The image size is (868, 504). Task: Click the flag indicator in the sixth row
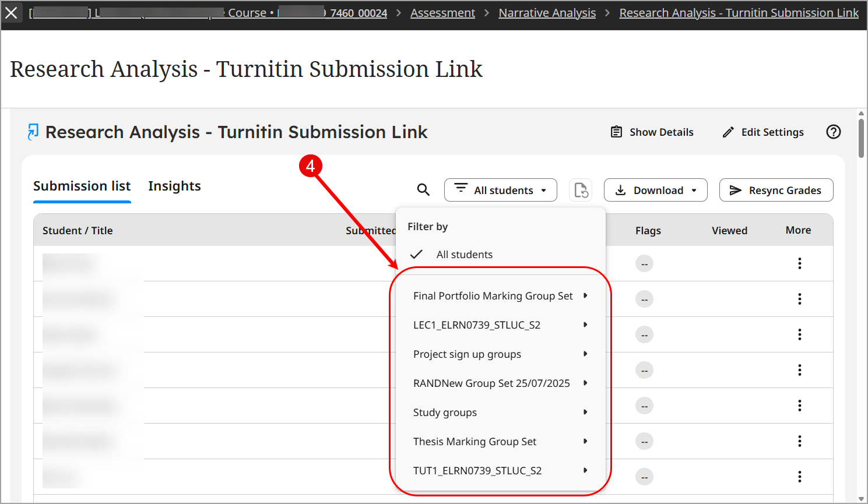tap(644, 441)
